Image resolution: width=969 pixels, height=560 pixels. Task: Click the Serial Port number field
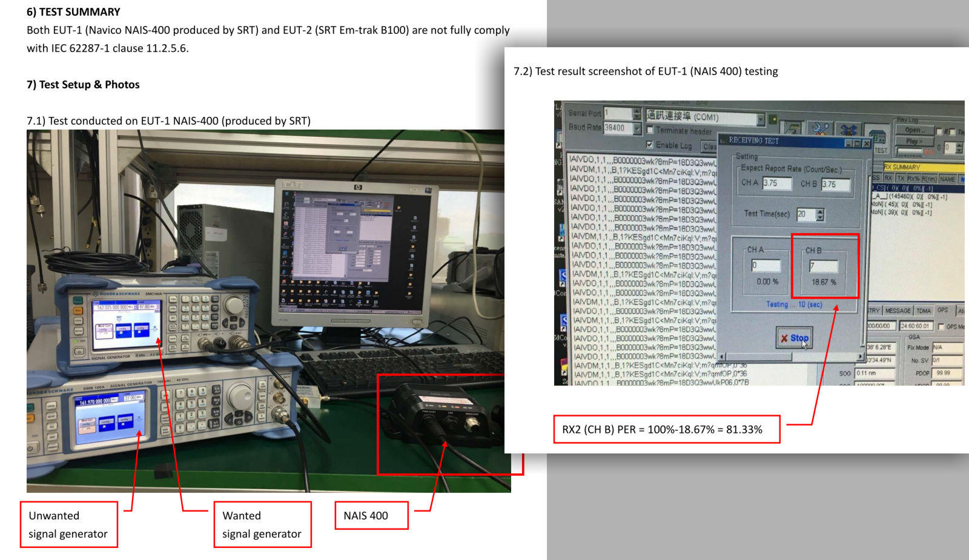(618, 113)
